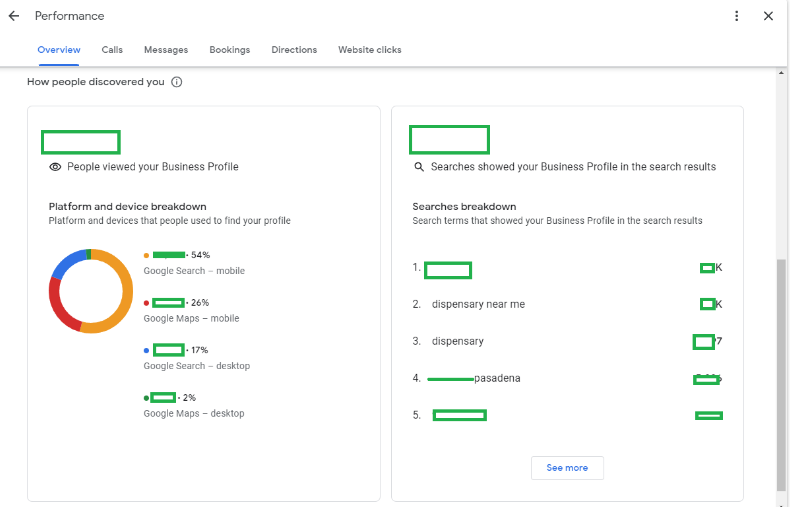This screenshot has width=790, height=507.
Task: Go to the Bookings tab
Action: [x=230, y=50]
